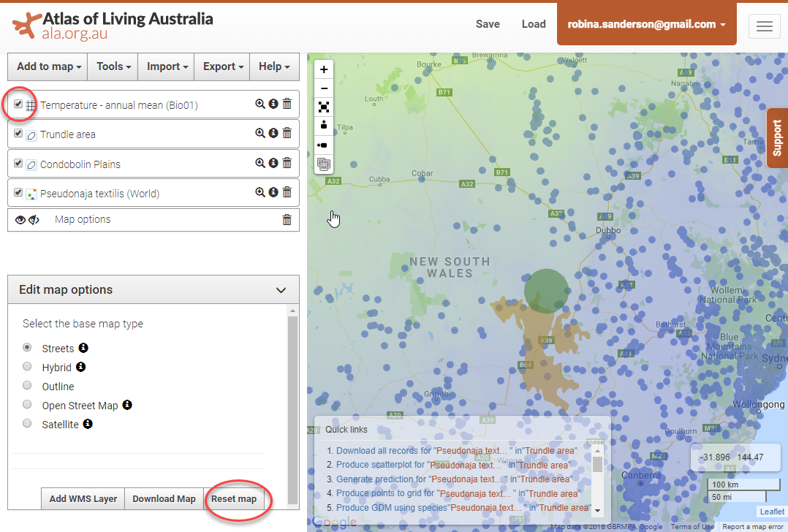Click Reset map button
Image resolution: width=788 pixels, height=532 pixels.
[x=234, y=499]
